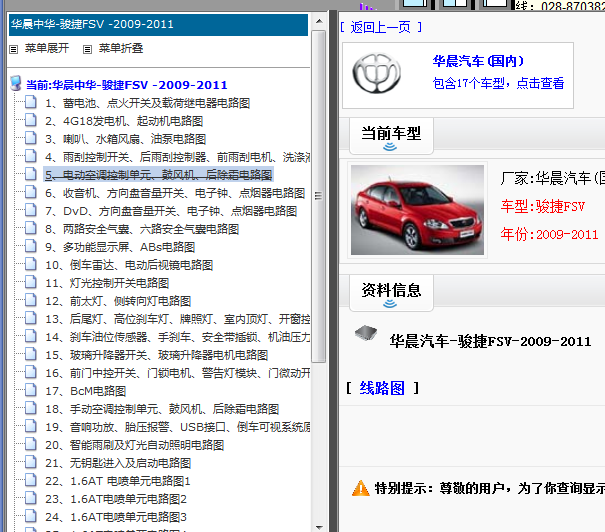Image resolution: width=605 pixels, height=532 pixels.
Task: Open 21、无钥匙进入及启动电路图
Action: tap(118, 463)
